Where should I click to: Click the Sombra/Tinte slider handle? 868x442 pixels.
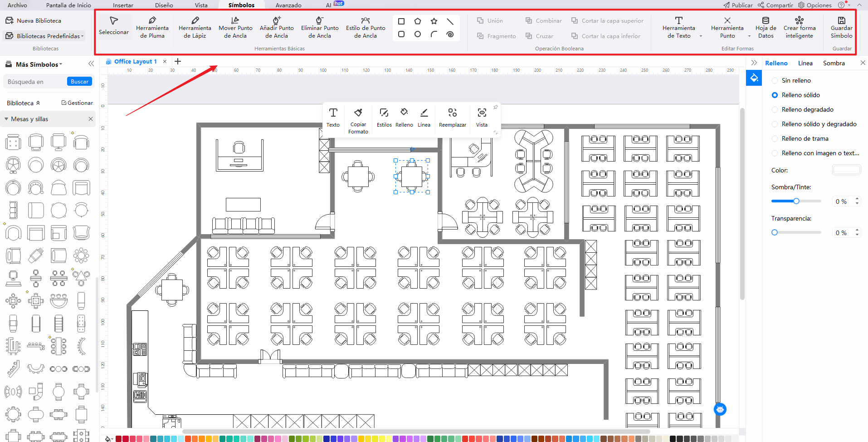coord(796,201)
